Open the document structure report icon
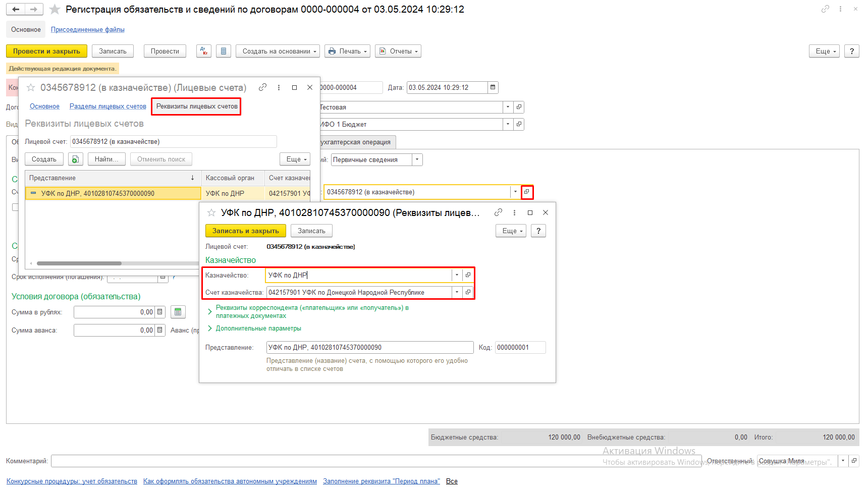Viewport: 868px width, 491px height. 224,51
